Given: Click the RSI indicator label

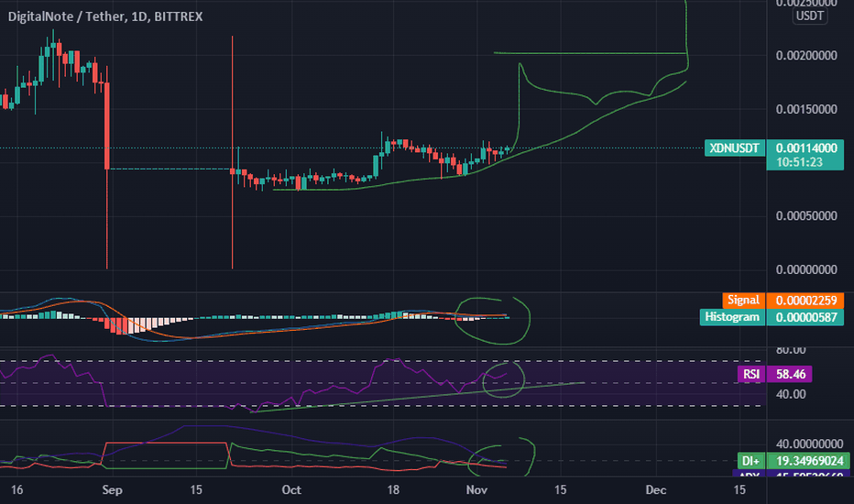Looking at the screenshot, I should click(751, 374).
